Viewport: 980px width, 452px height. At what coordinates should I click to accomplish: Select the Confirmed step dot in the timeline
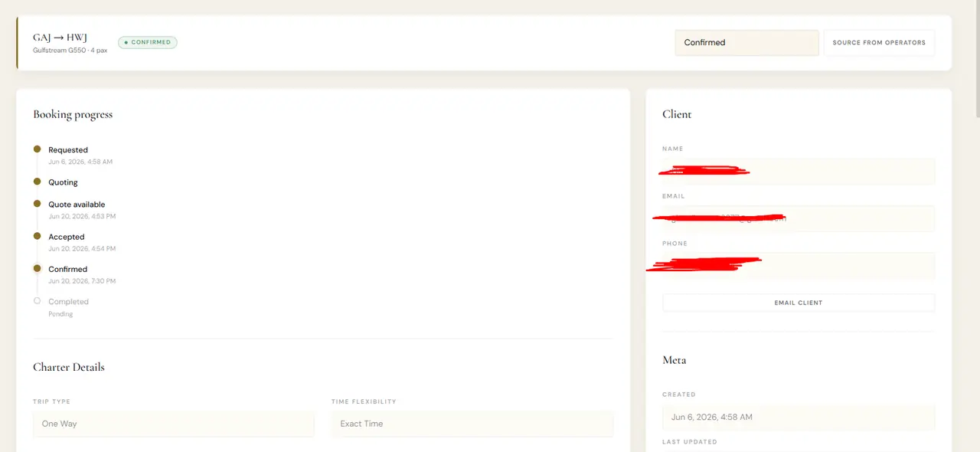tap(37, 269)
